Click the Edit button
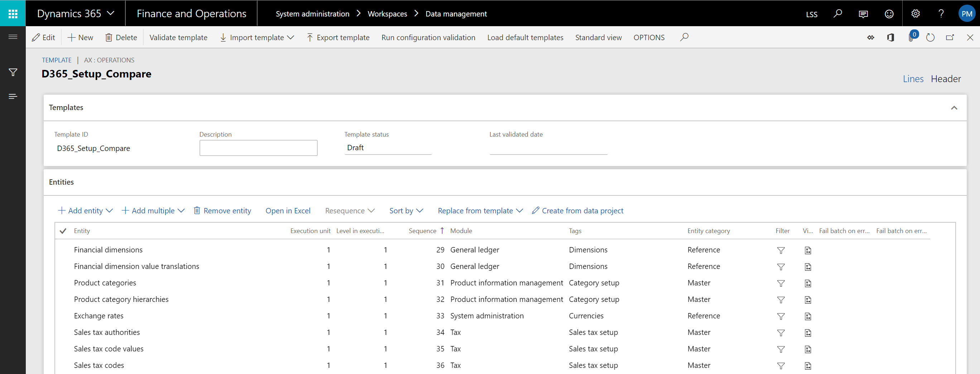The width and height of the screenshot is (980, 374). (43, 37)
